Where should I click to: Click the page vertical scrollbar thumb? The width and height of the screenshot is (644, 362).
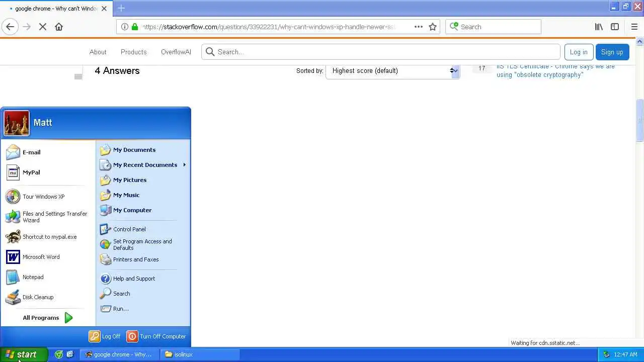[x=640, y=121]
